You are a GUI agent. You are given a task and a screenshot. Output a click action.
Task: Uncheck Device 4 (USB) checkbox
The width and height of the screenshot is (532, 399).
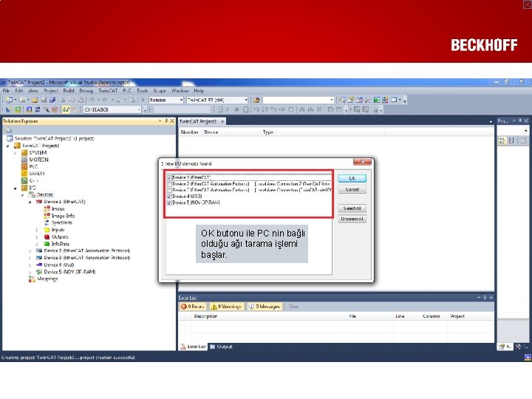(x=169, y=197)
